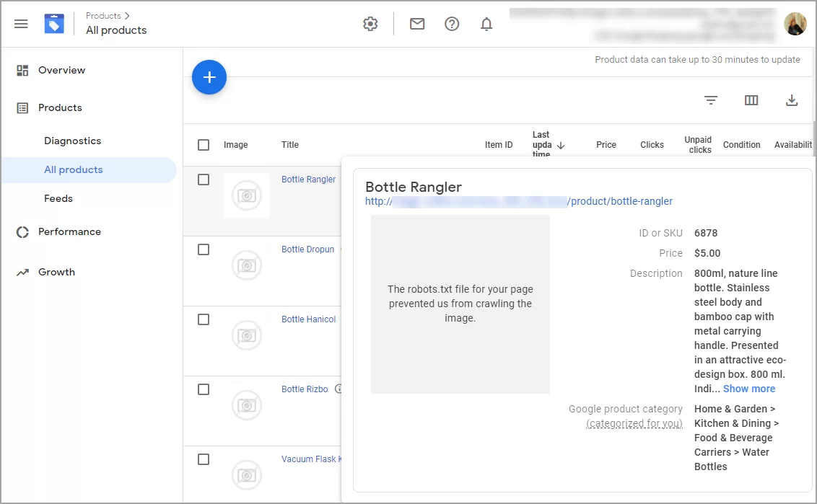Check the Bottle Hanicol row checkbox
The image size is (817, 504).
point(203,318)
